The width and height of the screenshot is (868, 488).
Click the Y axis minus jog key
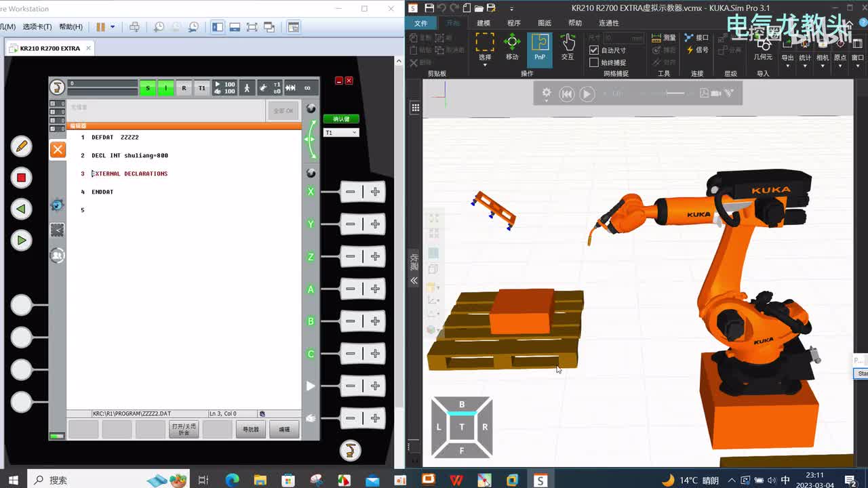pos(350,224)
